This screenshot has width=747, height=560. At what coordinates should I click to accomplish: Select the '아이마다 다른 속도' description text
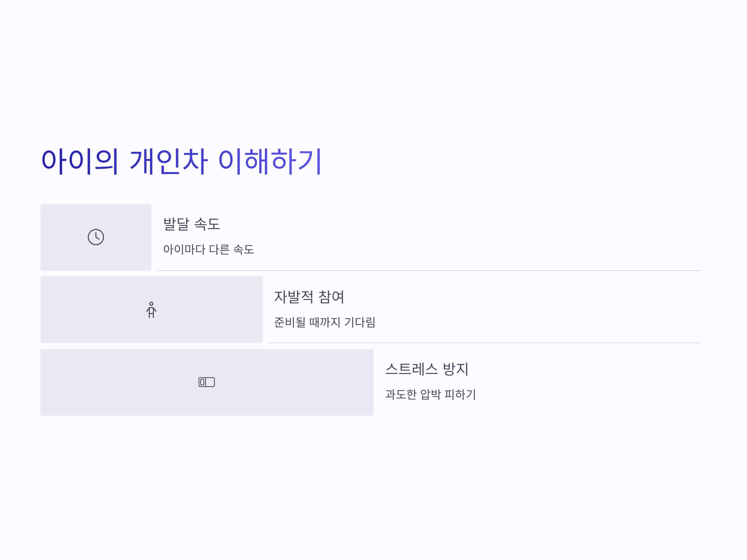pyautogui.click(x=208, y=250)
